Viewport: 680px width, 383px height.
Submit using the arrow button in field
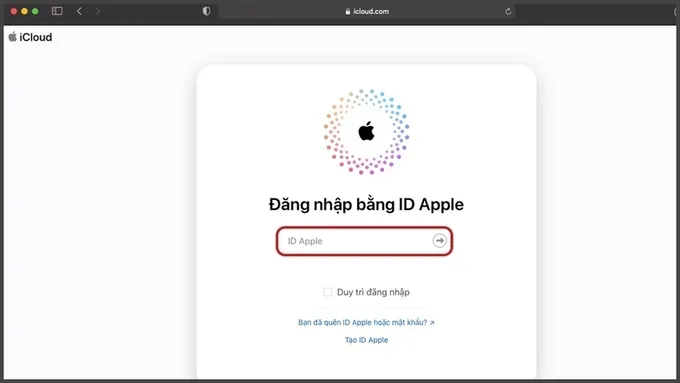point(440,241)
